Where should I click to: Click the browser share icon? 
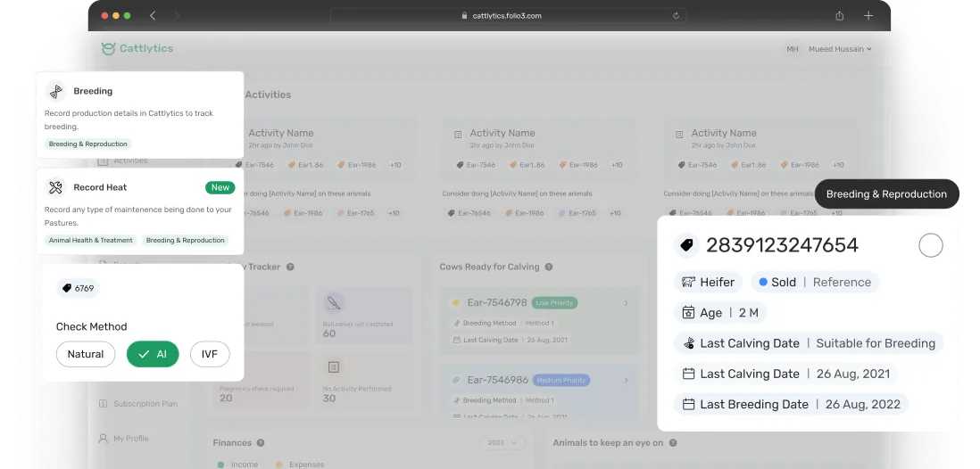[x=839, y=16]
